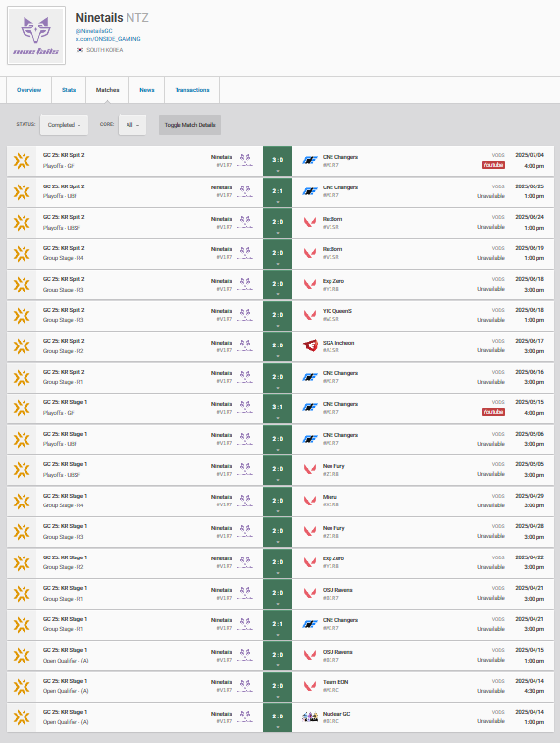This screenshot has width=560, height=743.
Task: Click Neo Fury logo in the 2025/05/05 match
Action: (x=310, y=469)
